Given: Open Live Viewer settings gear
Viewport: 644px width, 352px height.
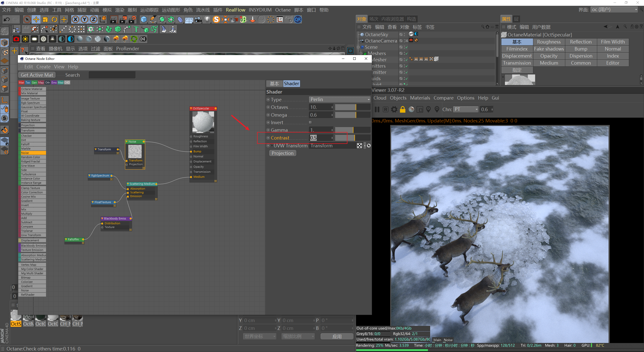Looking at the screenshot, I should pos(394,109).
